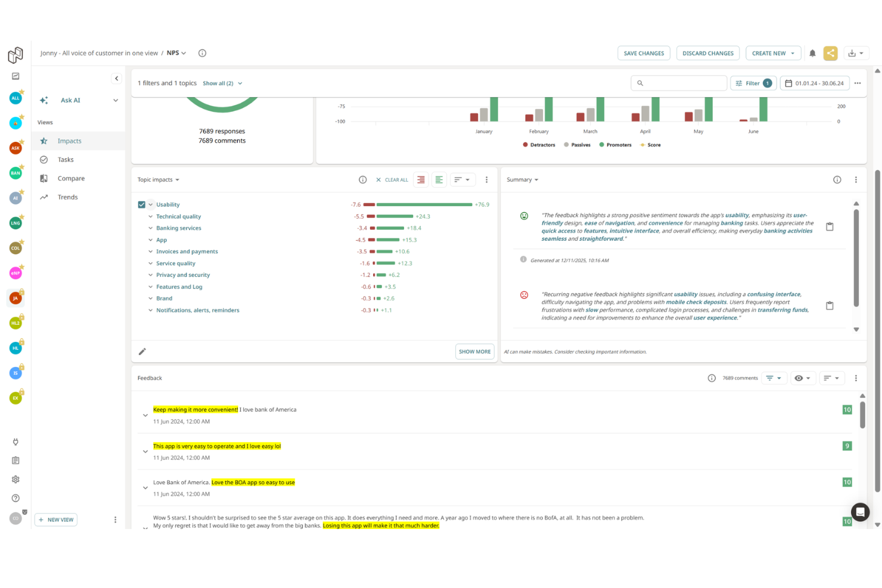Copy the positive summary via clipboard icon

click(830, 226)
